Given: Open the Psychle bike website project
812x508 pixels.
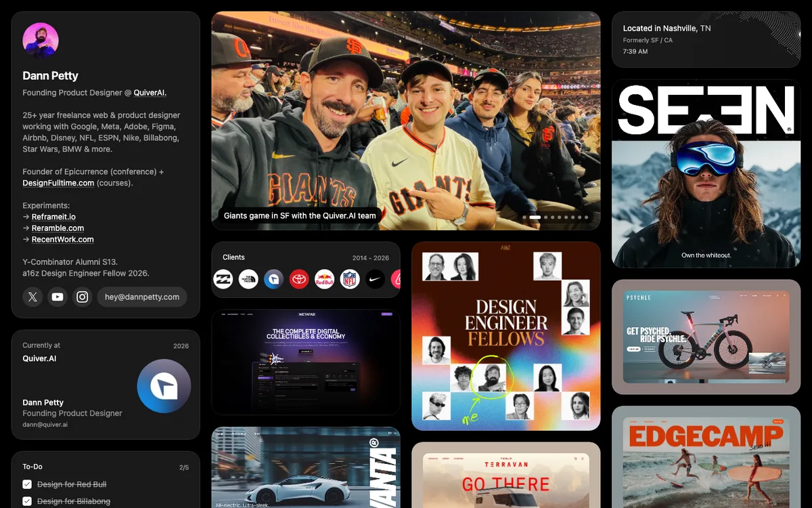Looking at the screenshot, I should (x=706, y=337).
